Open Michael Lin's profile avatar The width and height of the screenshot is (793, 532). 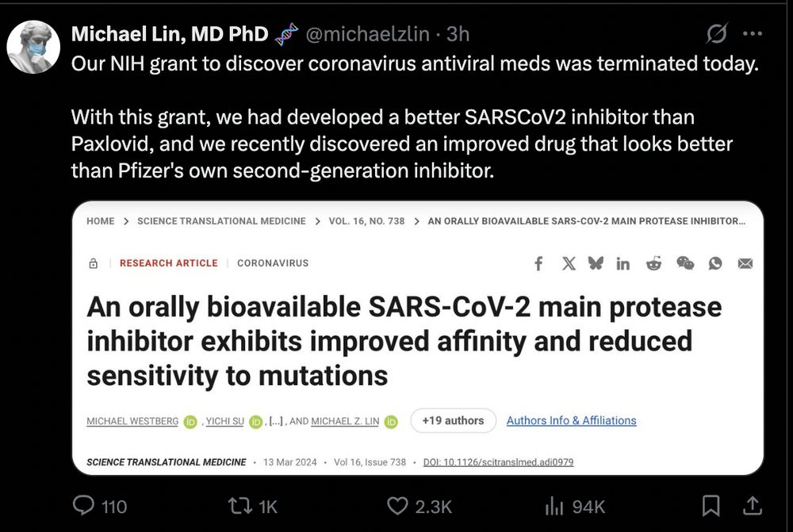tap(33, 47)
